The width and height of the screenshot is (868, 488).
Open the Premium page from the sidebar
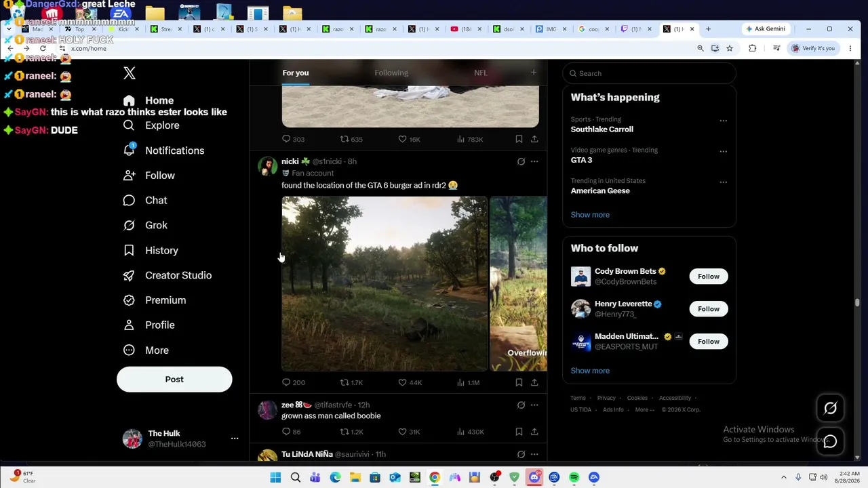(155, 300)
